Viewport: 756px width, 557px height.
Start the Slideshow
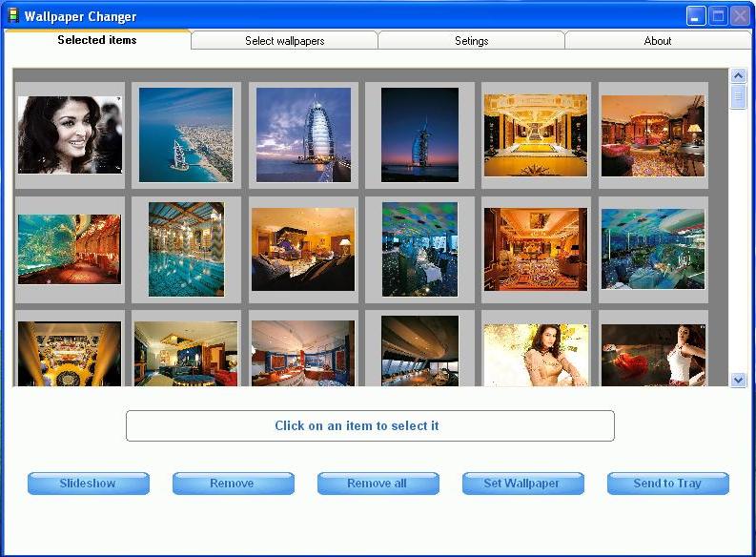click(x=88, y=484)
